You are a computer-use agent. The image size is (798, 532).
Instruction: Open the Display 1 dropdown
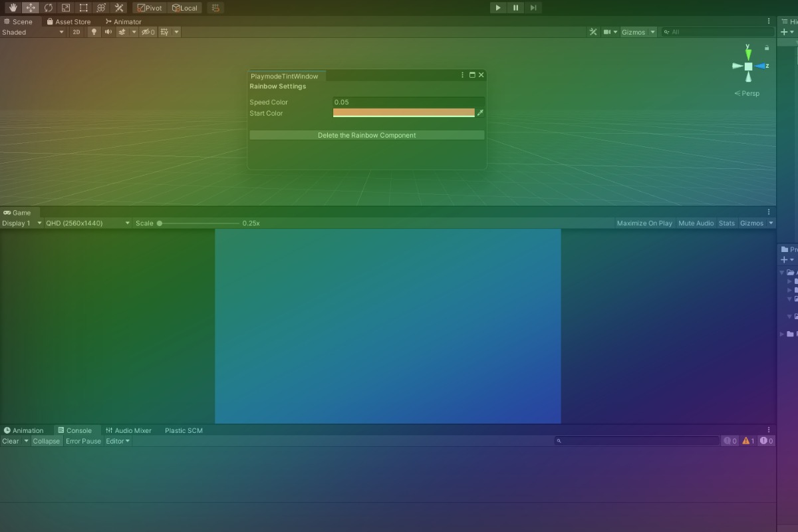pyautogui.click(x=21, y=223)
